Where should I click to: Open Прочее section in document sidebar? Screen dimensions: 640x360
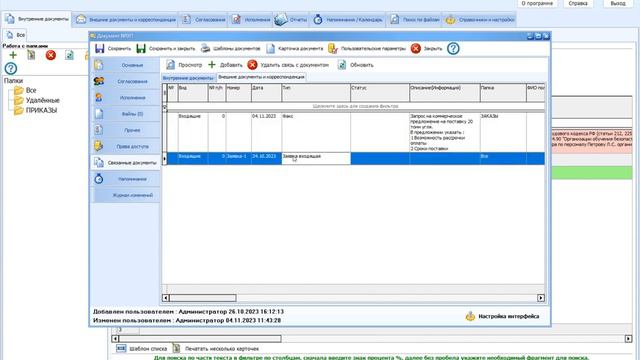click(x=125, y=130)
